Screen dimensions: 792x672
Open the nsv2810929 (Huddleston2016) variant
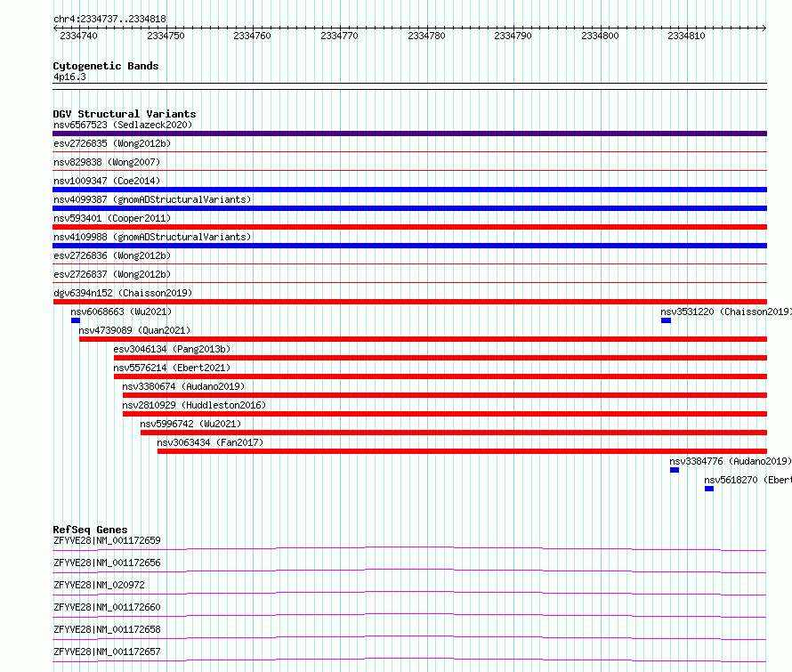click(x=194, y=405)
